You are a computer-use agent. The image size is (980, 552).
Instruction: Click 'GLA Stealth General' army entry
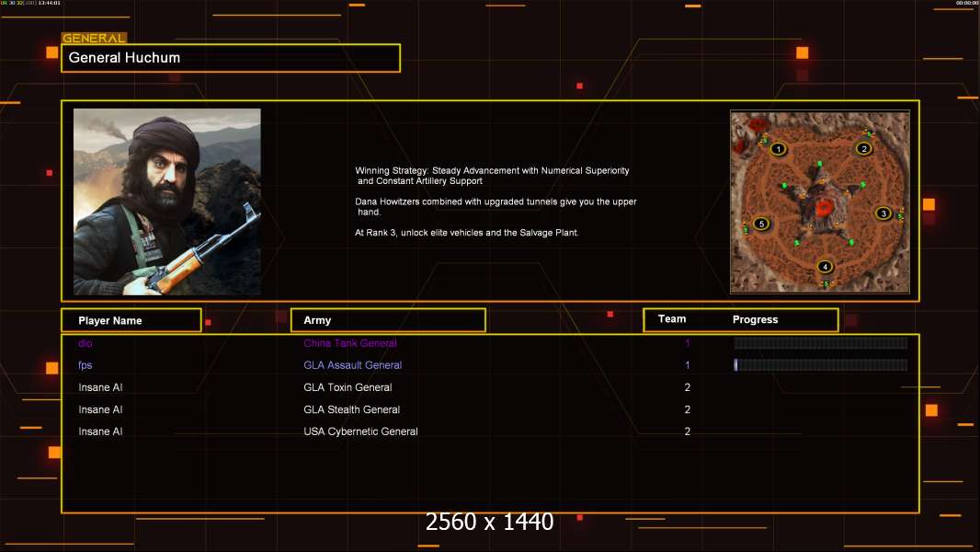click(351, 409)
